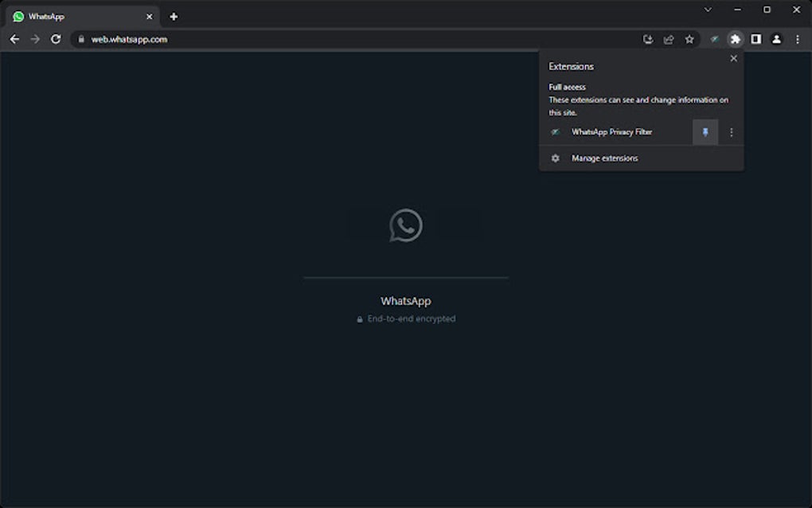Click inside the address bar
Image resolution: width=812 pixels, height=508 pixels.
point(239,39)
